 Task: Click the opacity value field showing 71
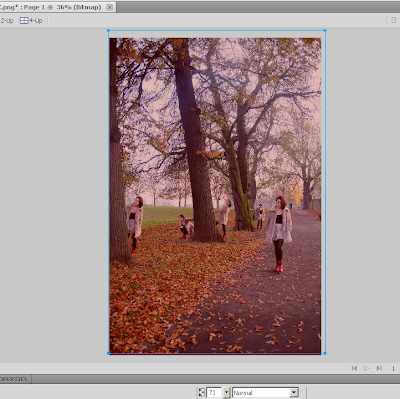tap(214, 393)
